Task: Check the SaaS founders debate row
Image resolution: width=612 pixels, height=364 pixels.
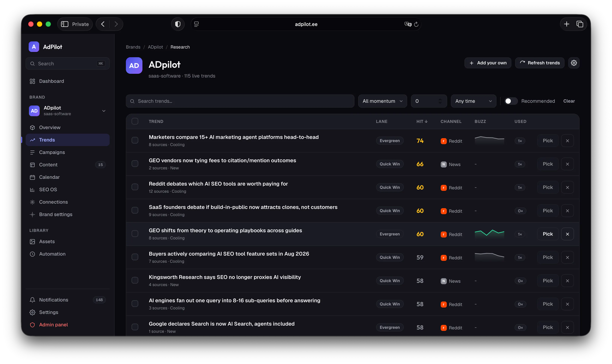Action: click(x=135, y=210)
